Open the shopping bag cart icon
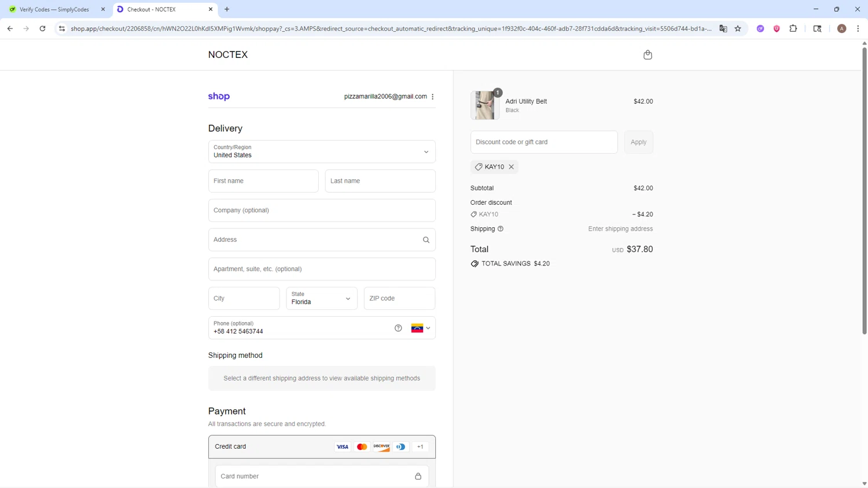Image resolution: width=868 pixels, height=488 pixels. point(648,55)
